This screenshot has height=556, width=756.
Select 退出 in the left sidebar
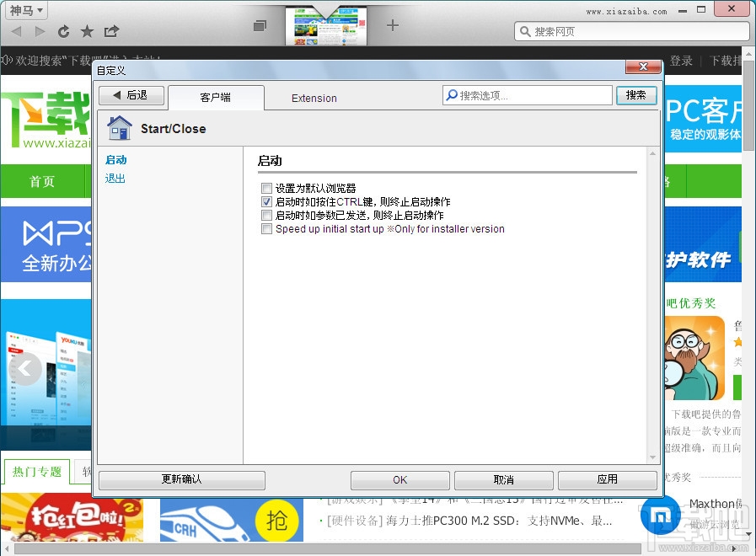pos(115,179)
